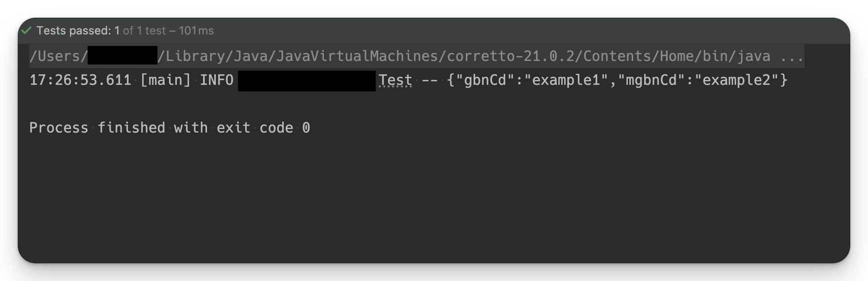Click the exit code 0 digit
This screenshot has height=281, width=868.
[x=306, y=128]
